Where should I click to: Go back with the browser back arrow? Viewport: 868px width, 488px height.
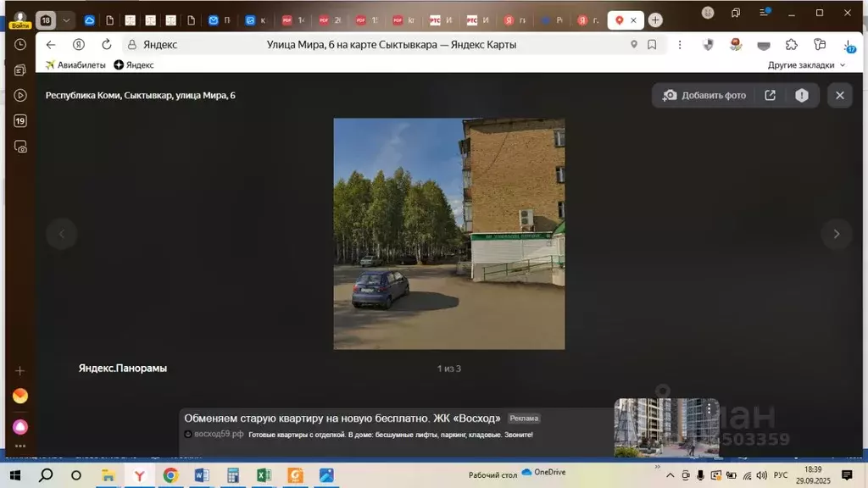click(51, 45)
